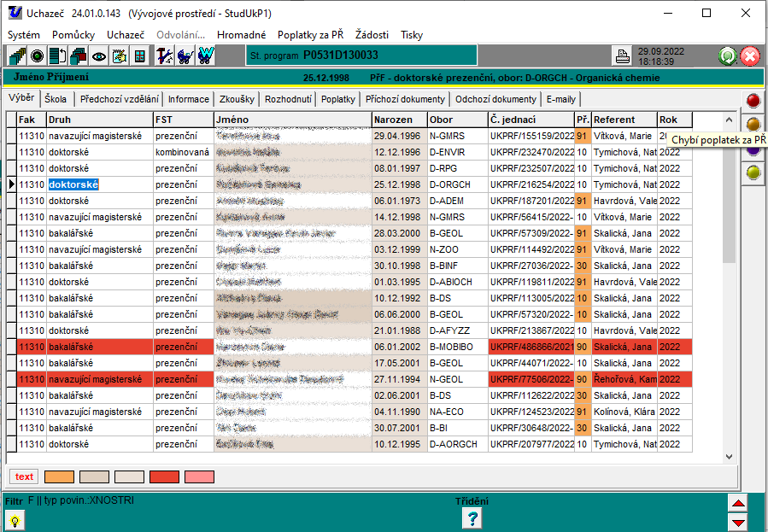Open the Hromadné menu
Screen dimensions: 768x532
click(242, 35)
